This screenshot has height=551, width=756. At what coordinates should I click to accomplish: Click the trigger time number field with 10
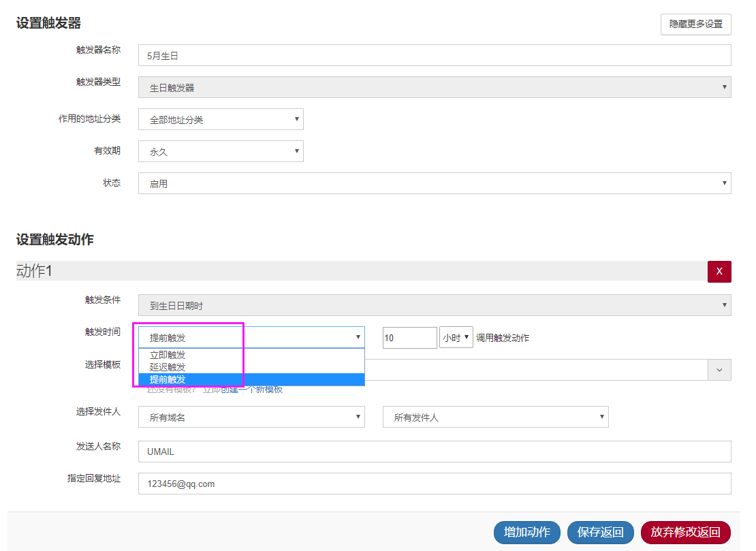409,338
